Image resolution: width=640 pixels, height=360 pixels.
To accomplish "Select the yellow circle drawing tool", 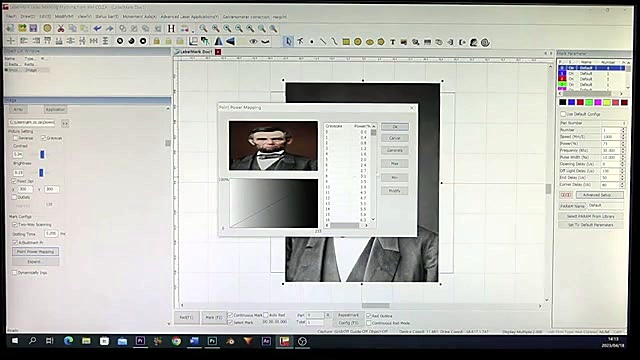I will coord(358,42).
